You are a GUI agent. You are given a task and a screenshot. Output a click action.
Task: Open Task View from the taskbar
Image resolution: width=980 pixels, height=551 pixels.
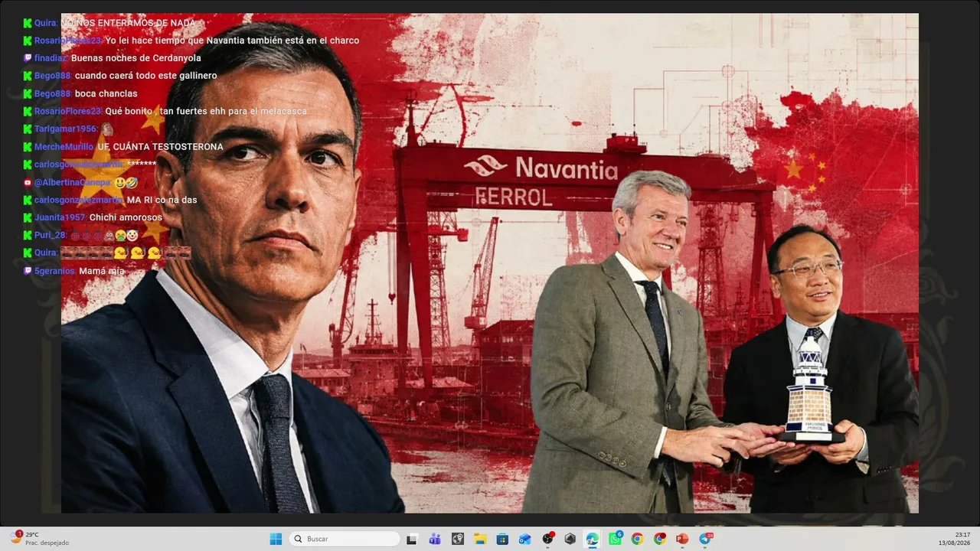(x=412, y=539)
